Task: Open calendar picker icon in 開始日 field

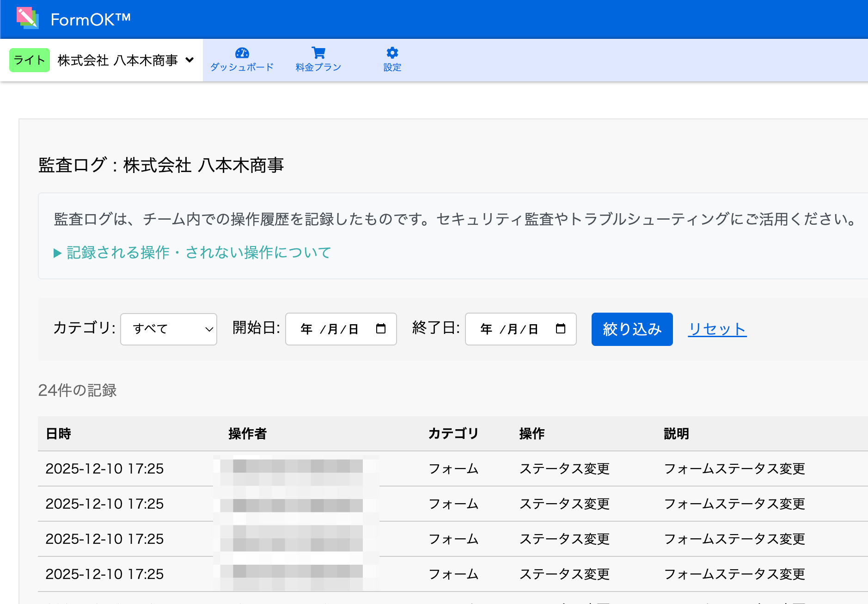Action: 381,329
